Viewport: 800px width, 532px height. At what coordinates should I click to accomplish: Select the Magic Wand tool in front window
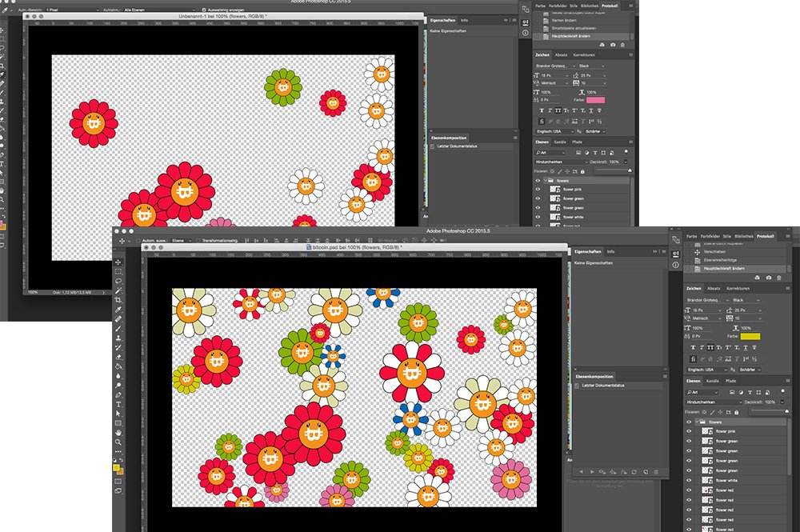click(x=118, y=290)
